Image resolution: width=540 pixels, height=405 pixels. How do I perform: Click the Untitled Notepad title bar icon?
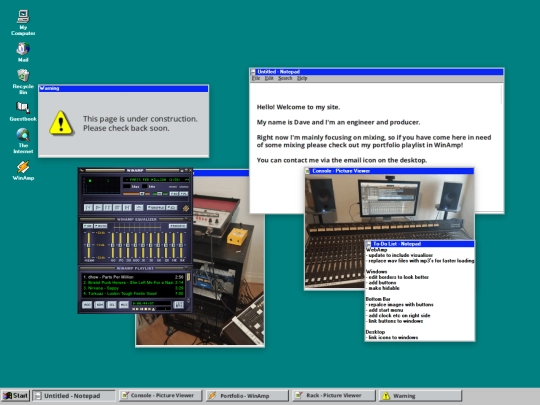coord(253,72)
